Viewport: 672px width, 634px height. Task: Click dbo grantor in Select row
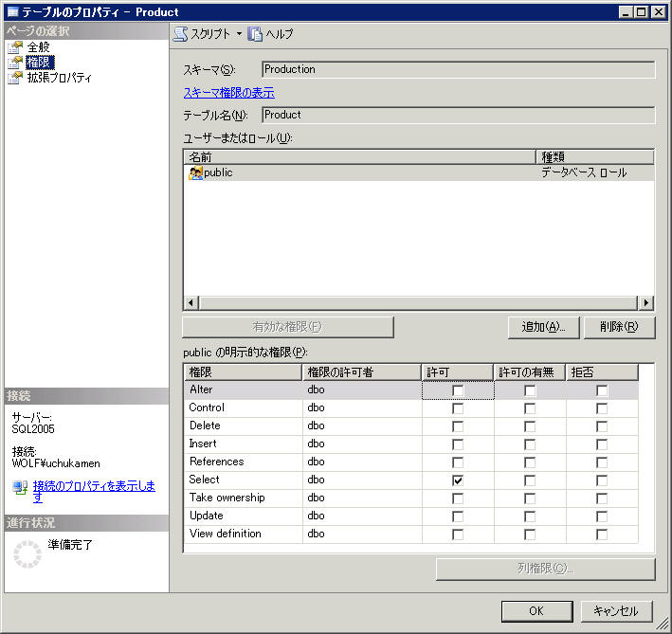pyautogui.click(x=316, y=480)
